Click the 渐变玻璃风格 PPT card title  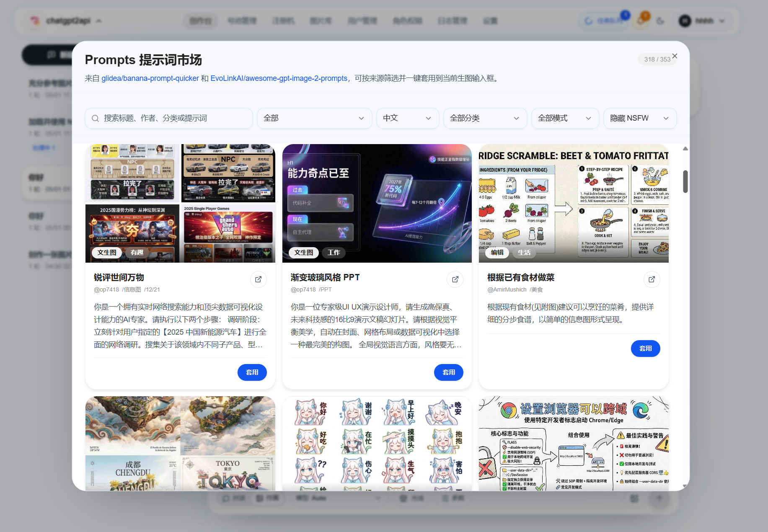(x=325, y=277)
